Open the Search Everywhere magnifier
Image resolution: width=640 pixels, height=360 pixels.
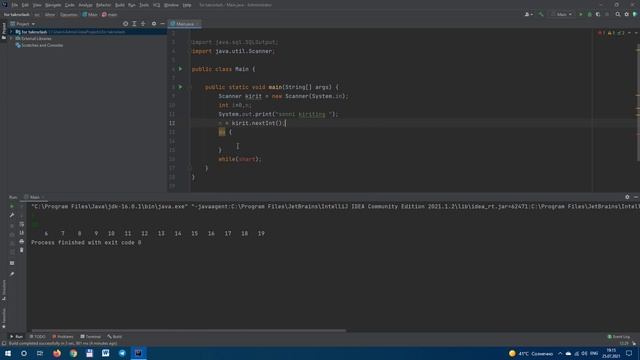coord(618,14)
